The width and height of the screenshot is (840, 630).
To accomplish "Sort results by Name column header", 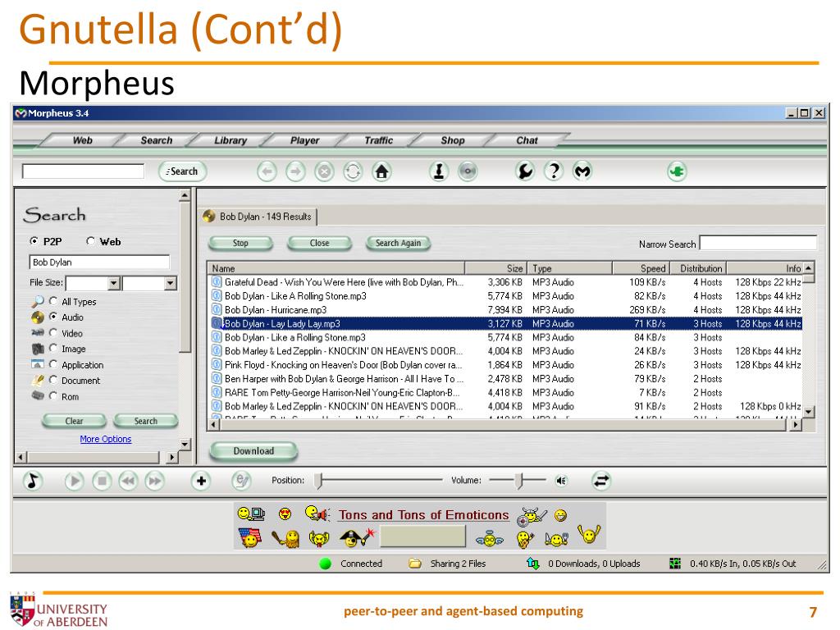I will click(336, 268).
